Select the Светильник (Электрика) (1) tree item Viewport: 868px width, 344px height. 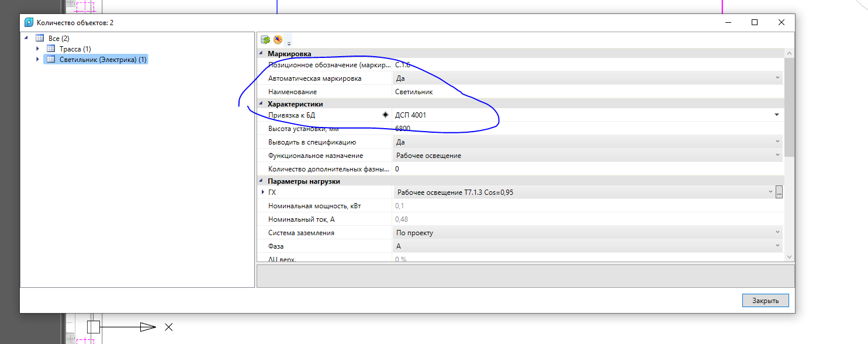[x=103, y=59]
